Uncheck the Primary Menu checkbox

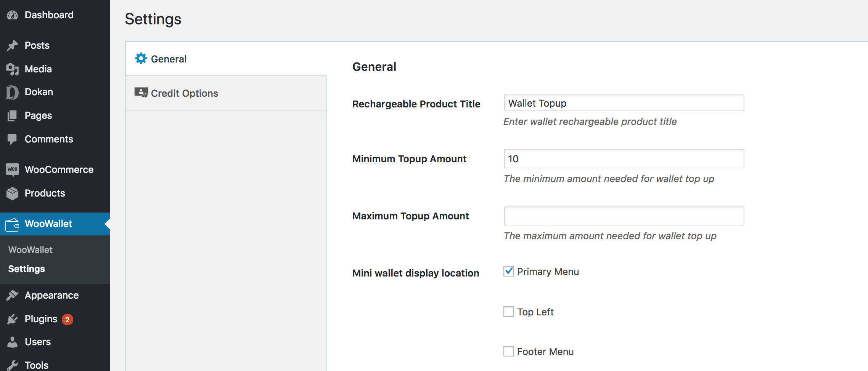pos(509,271)
